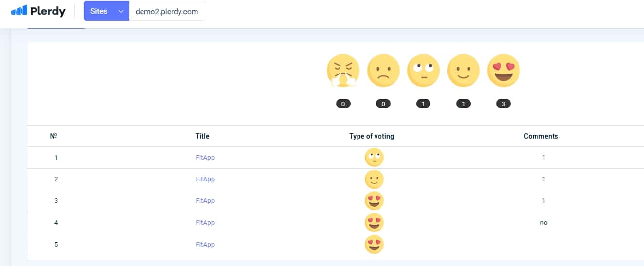
Task: Click the angry emoji count badge
Action: pyautogui.click(x=343, y=104)
